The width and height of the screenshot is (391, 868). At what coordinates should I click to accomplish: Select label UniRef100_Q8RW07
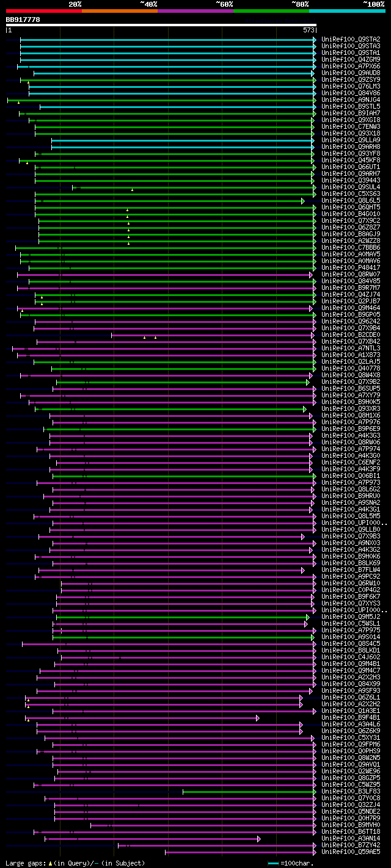pyautogui.click(x=351, y=275)
